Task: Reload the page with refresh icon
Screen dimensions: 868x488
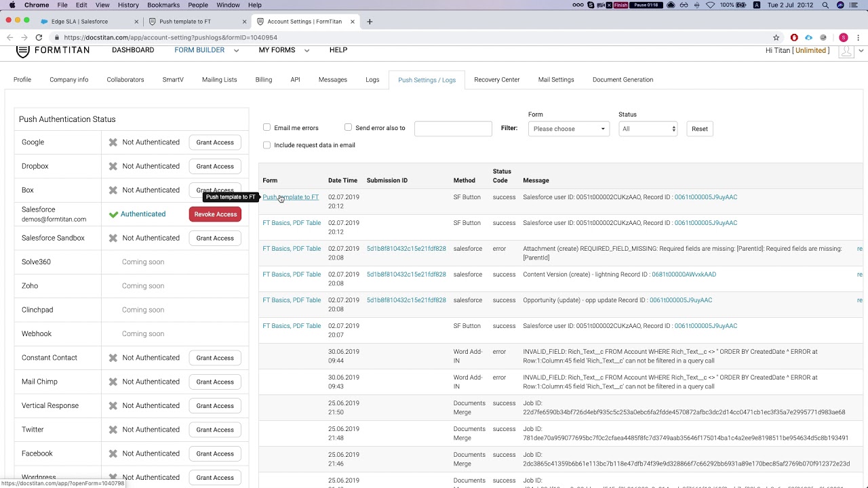Action: [x=39, y=37]
